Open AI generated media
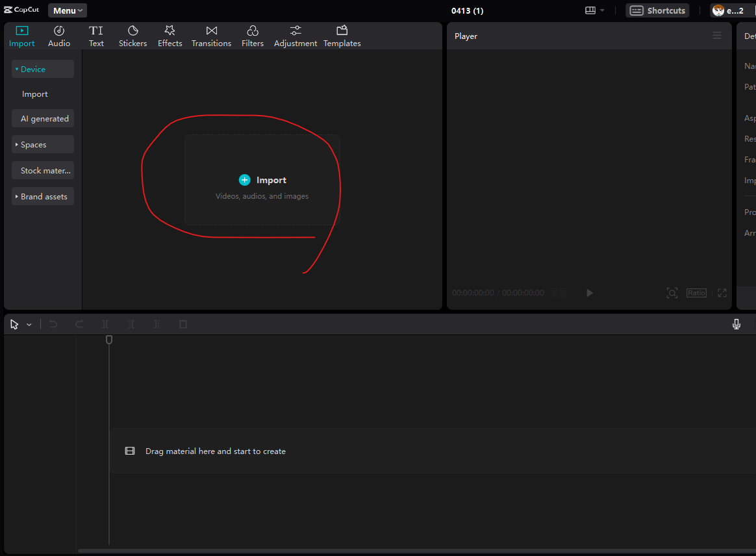The image size is (756, 556). (43, 119)
